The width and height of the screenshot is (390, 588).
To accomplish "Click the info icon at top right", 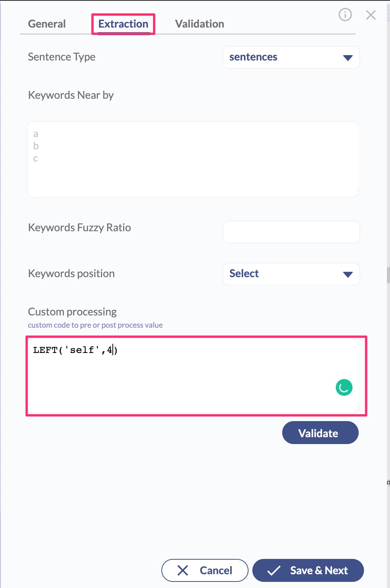I will [x=345, y=15].
